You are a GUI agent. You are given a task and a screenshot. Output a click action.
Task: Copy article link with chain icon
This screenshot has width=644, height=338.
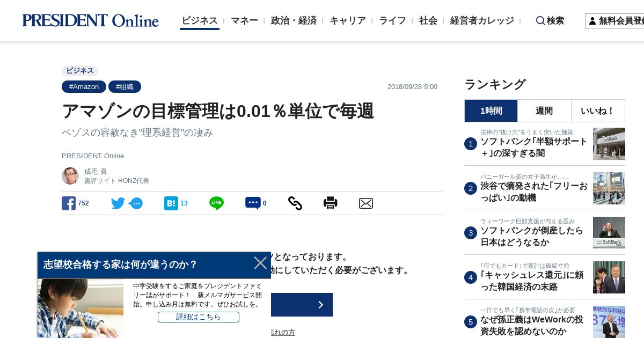pos(295,203)
